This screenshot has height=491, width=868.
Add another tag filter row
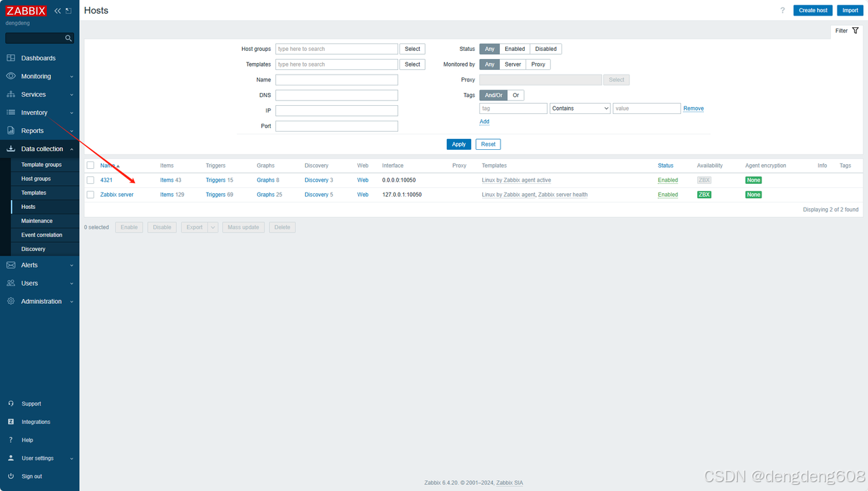point(484,122)
